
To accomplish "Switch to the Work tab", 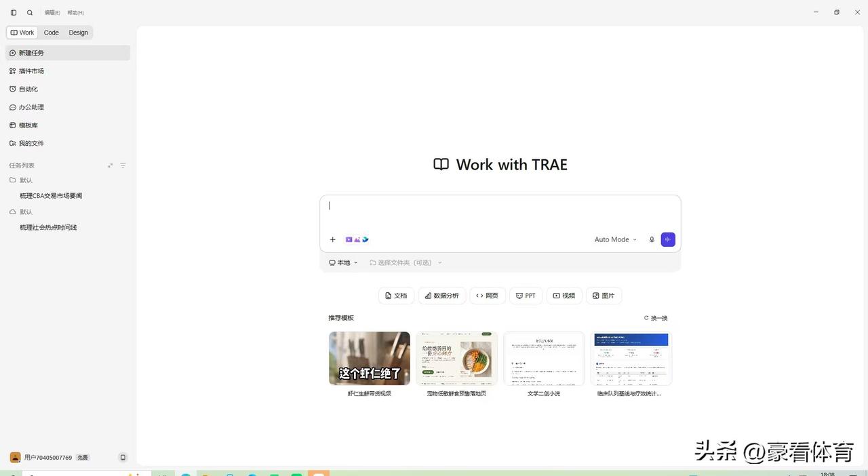I will tap(22, 33).
